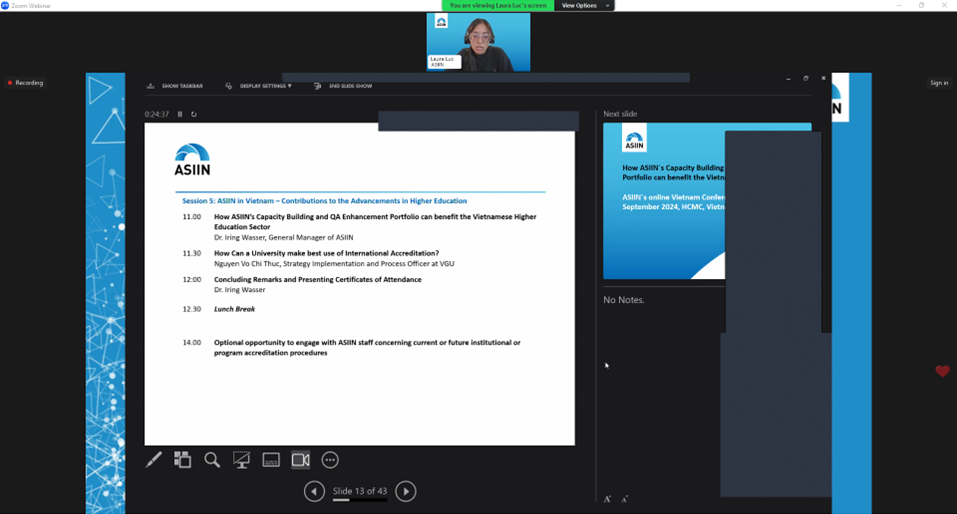The width and height of the screenshot is (957, 514).
Task: Close the presenter view window
Action: tap(823, 78)
